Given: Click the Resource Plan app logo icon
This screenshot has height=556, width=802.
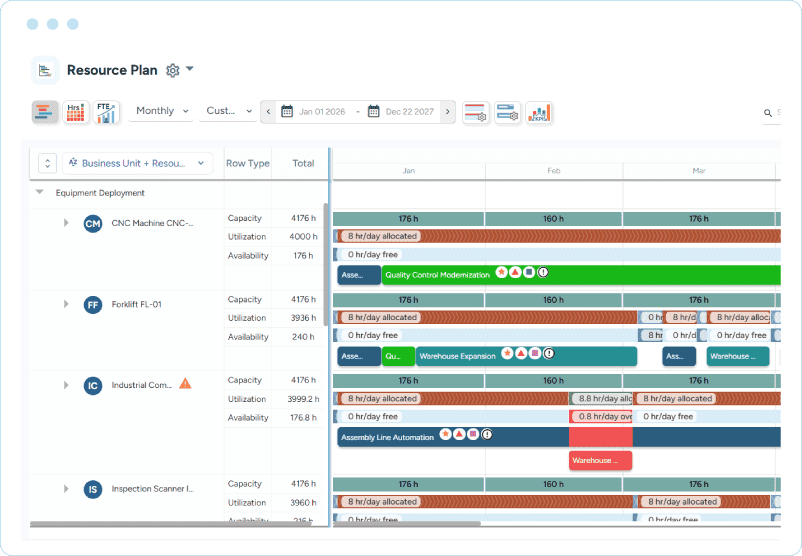Looking at the screenshot, I should click(45, 70).
